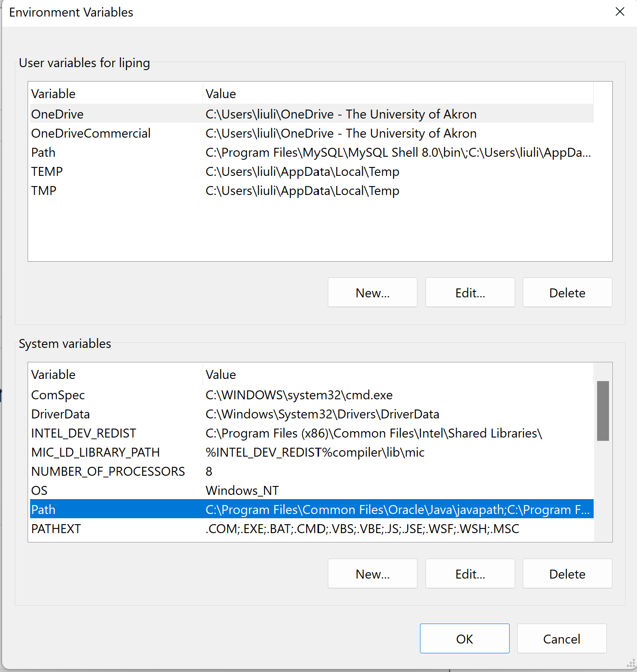
Task: Click Edit button under system variables
Action: pos(470,573)
